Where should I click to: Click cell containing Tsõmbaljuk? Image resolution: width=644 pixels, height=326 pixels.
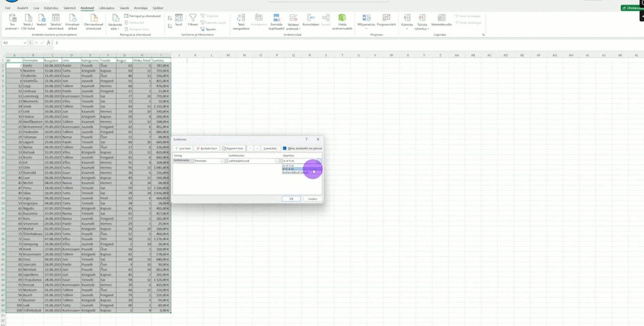[x=33, y=310]
